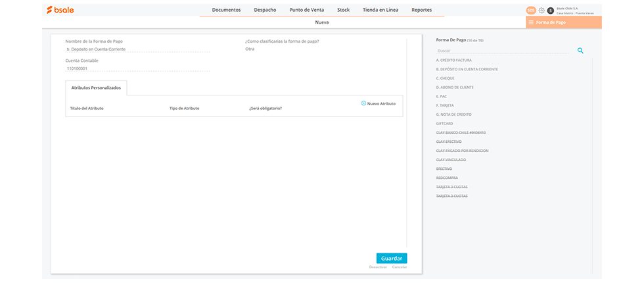Click the Guardar button
This screenshot has width=644, height=283.
[x=392, y=258]
